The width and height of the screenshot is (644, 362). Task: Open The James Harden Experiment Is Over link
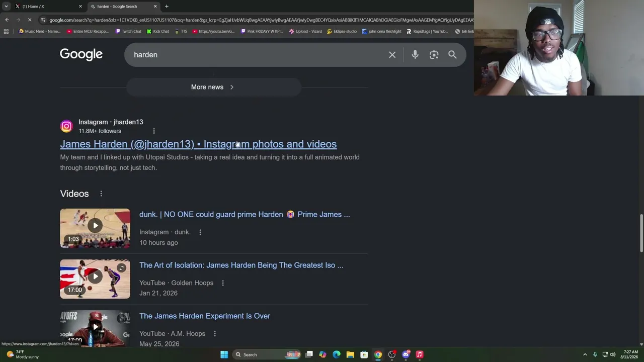pos(205,316)
